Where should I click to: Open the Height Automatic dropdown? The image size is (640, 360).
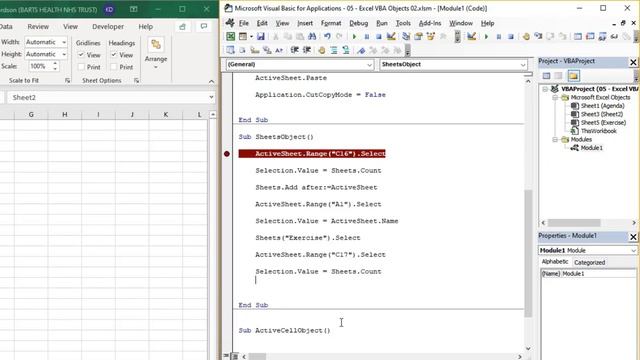64,54
